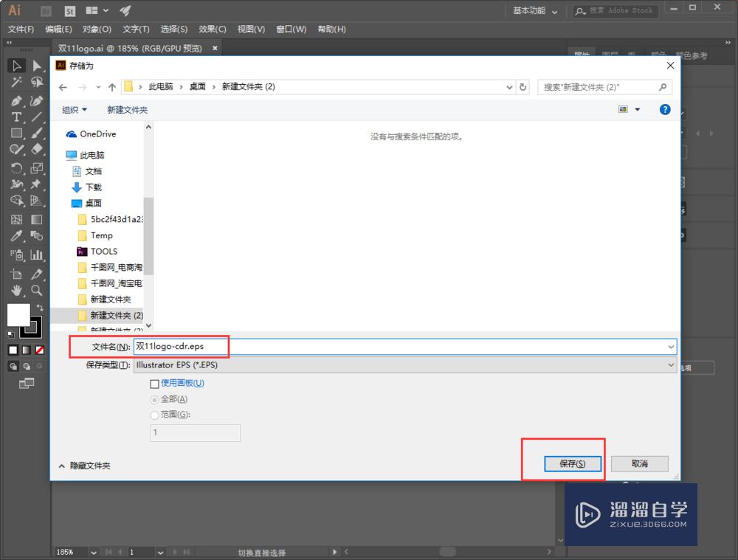Choose the Gradient tool
This screenshot has height=560, width=738.
point(36,219)
